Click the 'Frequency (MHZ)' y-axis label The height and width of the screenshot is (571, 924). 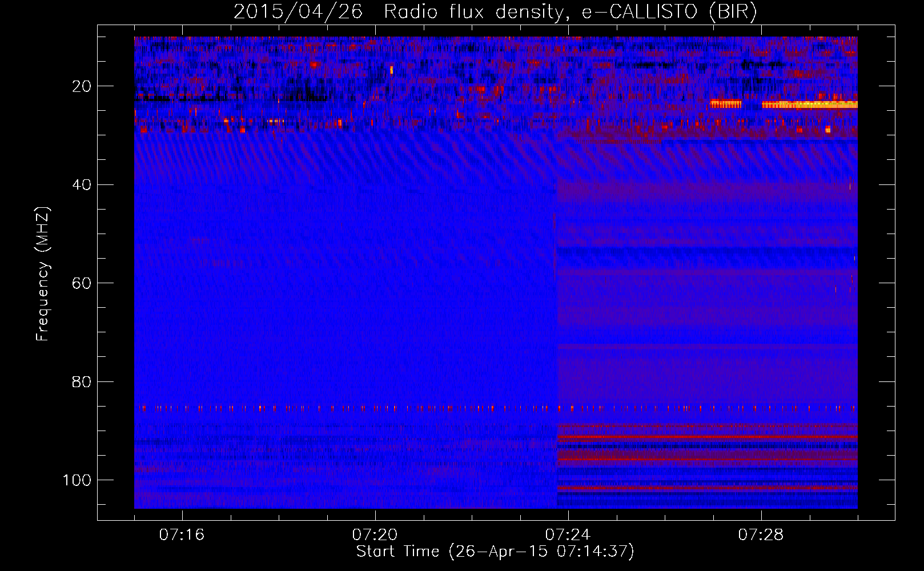pos(43,274)
